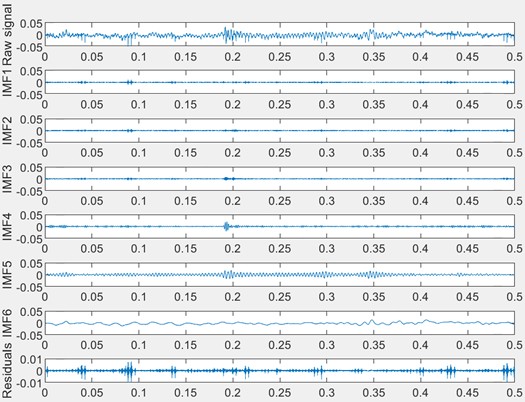This screenshot has height=402, width=525.
Task: Click the IMF5 y-axis label
Action: 7,275
